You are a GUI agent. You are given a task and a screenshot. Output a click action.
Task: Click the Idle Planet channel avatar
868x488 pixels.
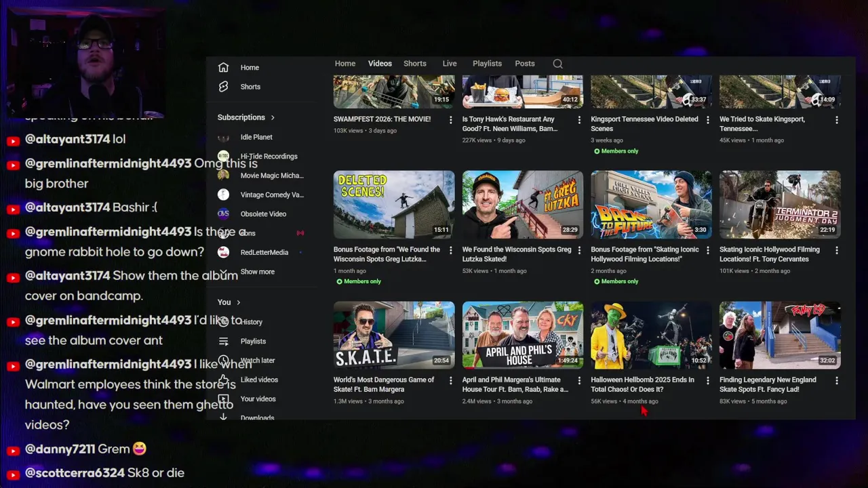[223, 137]
